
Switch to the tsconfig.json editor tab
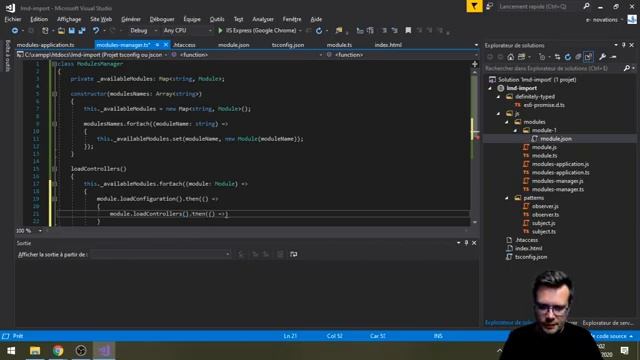288,45
